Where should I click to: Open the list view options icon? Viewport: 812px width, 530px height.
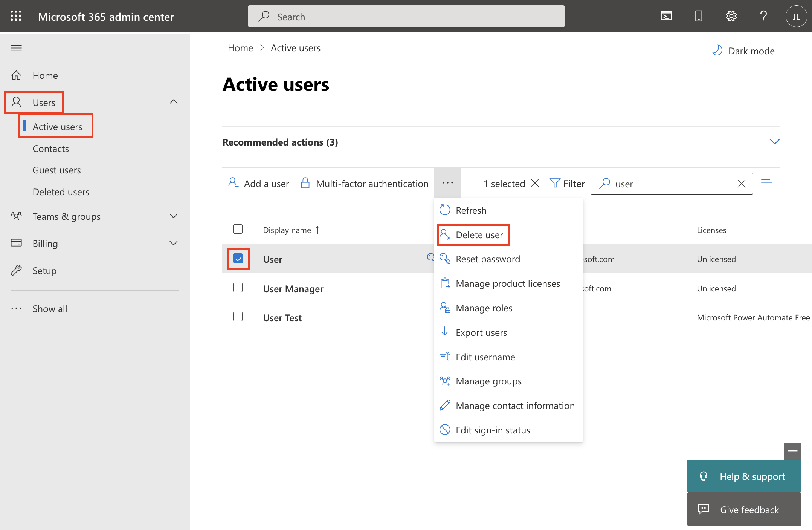point(766,183)
